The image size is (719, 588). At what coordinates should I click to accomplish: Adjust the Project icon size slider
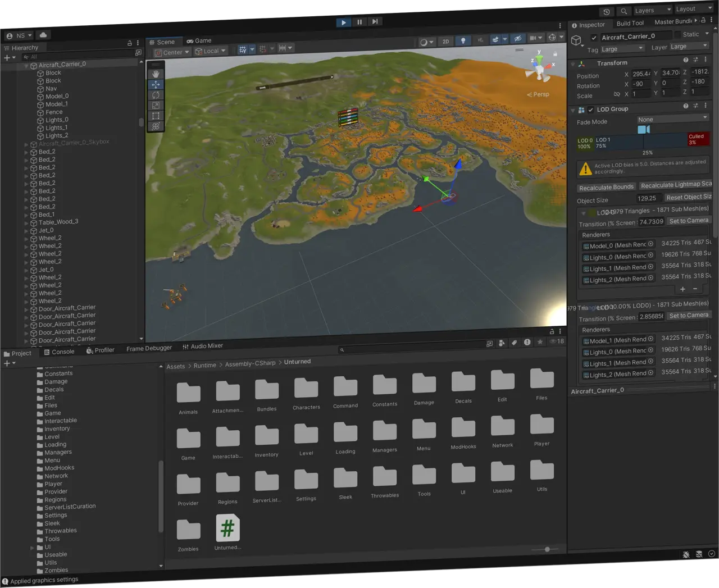coord(545,549)
